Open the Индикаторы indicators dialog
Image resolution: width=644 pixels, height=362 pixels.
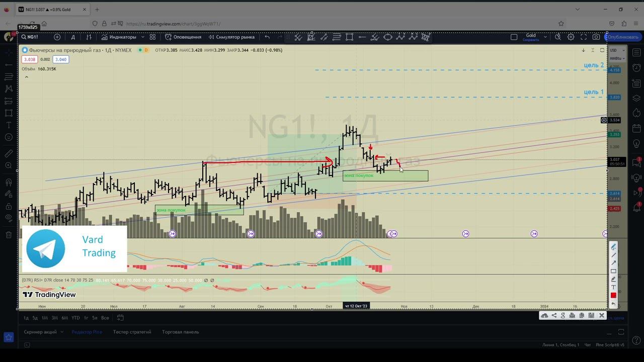coord(119,37)
